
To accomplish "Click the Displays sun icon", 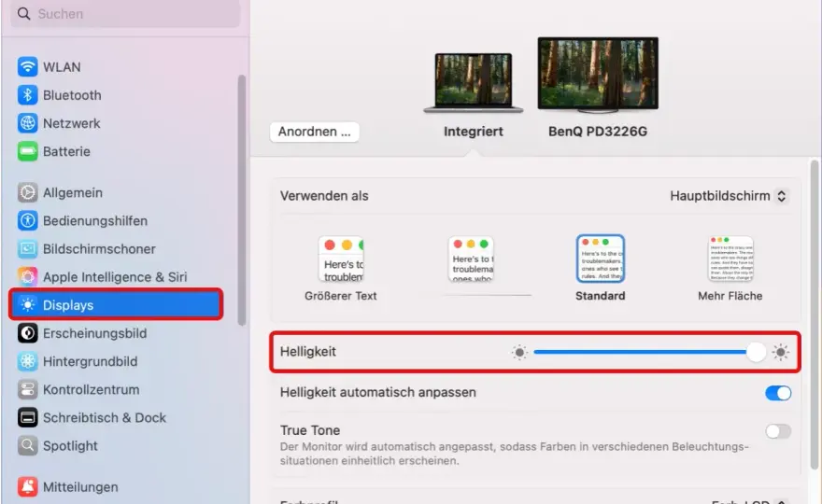I will coord(27,305).
